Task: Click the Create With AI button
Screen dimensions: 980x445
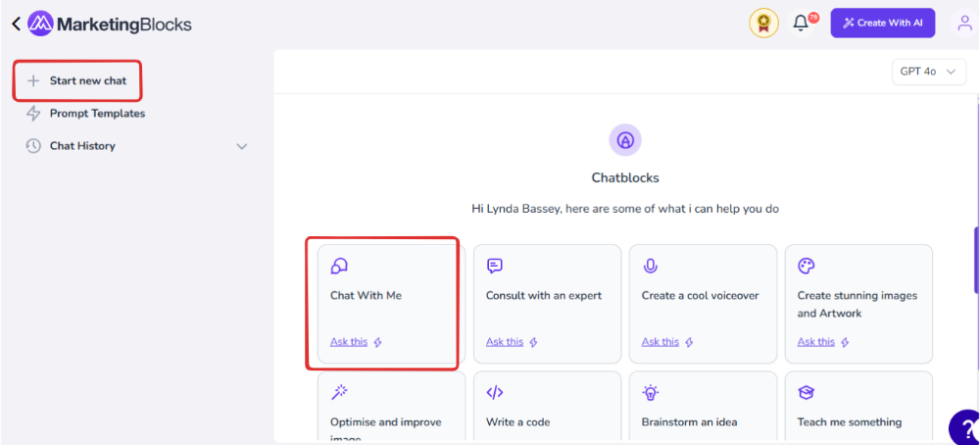Action: pos(883,24)
